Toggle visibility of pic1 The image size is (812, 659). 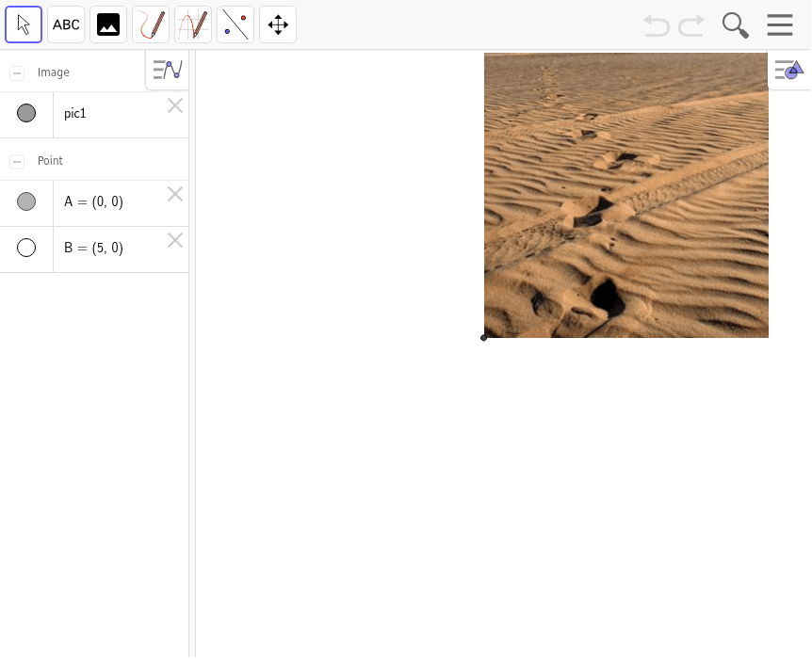26,113
